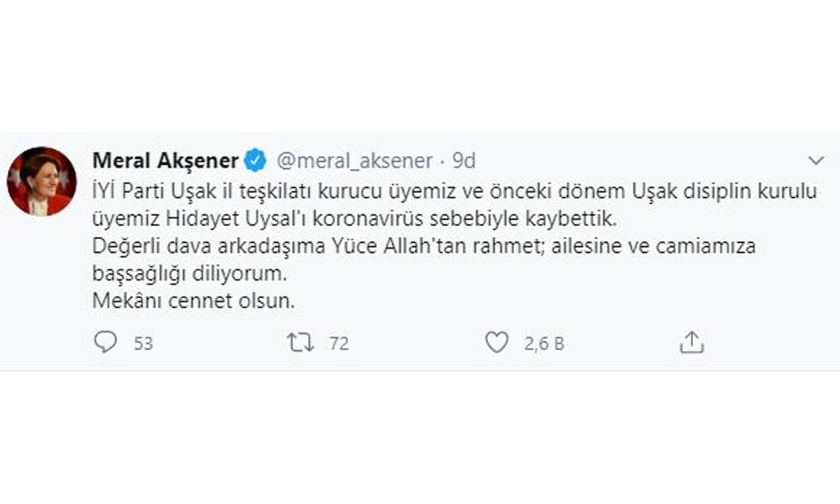This screenshot has height=504, width=840.
Task: Click the 9d tweet timestamp
Action: click(x=464, y=160)
